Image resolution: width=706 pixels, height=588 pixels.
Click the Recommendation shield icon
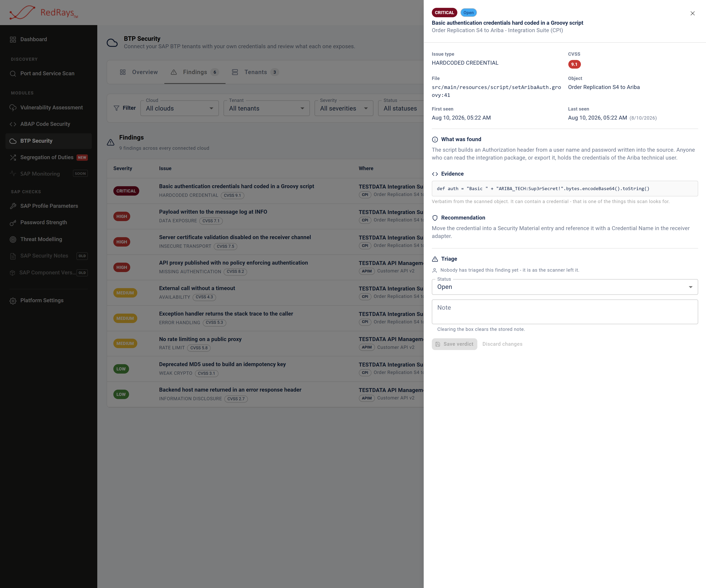tap(435, 218)
